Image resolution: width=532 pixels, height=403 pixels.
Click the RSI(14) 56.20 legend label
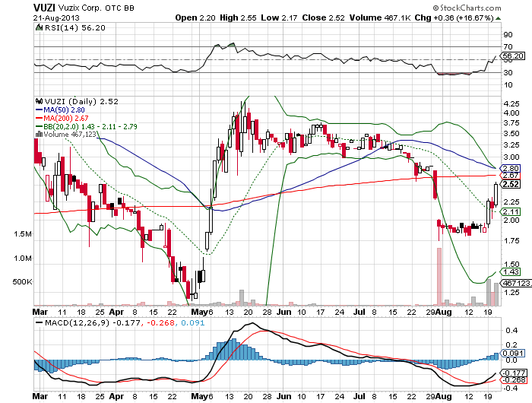[75, 28]
